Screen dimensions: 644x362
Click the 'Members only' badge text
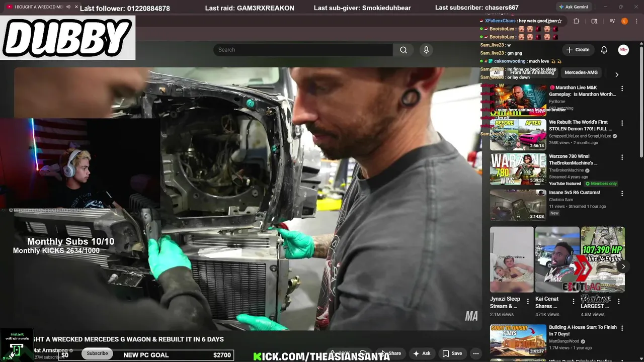click(604, 184)
